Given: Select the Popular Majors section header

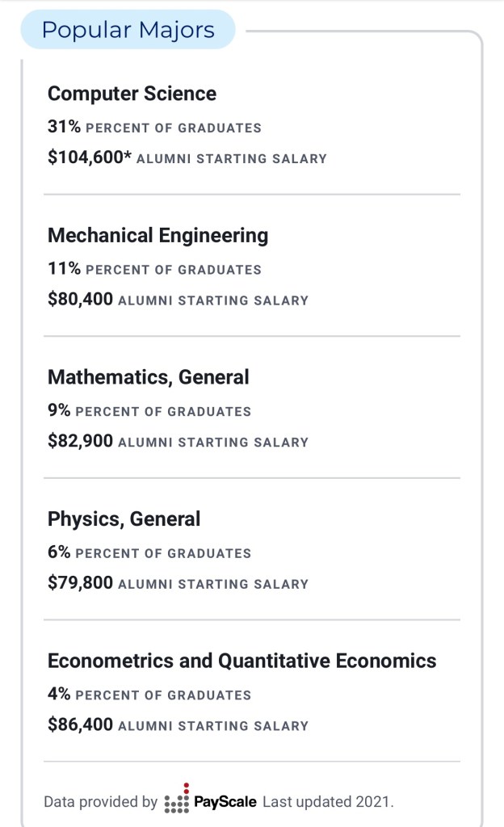Looking at the screenshot, I should pyautogui.click(x=128, y=31).
